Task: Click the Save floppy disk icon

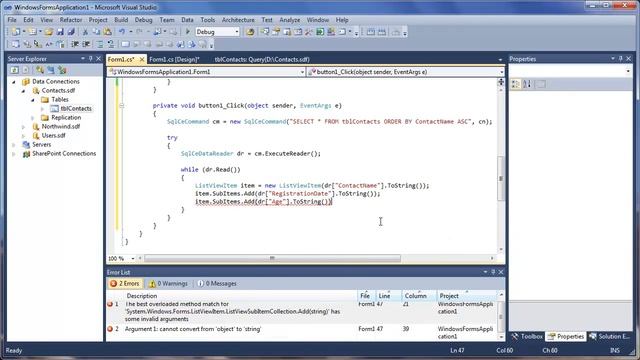Action: (60, 32)
